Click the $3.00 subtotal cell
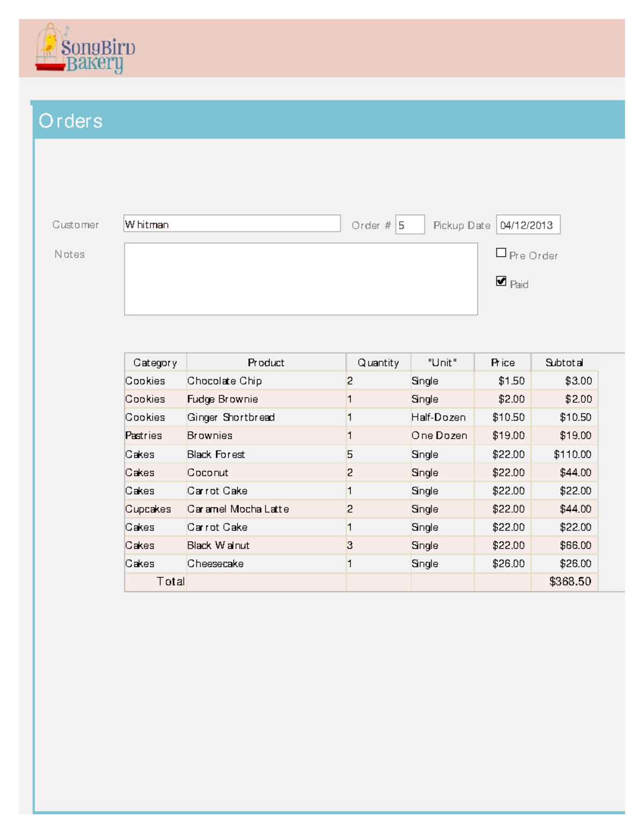The width and height of the screenshot is (644, 834). (564, 381)
